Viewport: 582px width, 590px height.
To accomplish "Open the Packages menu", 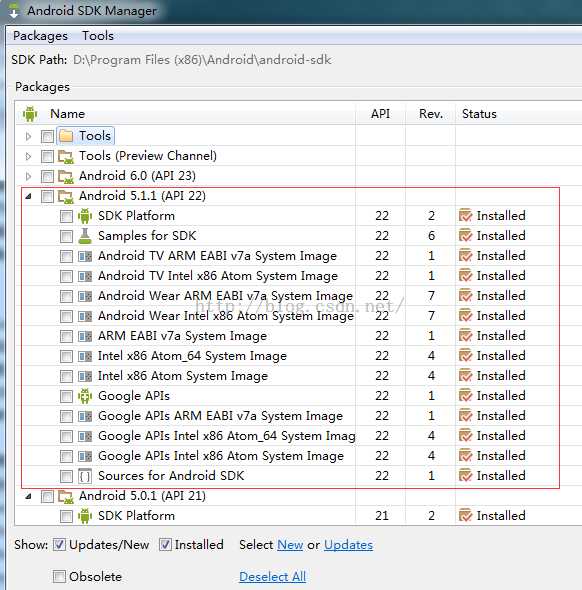I will [40, 36].
